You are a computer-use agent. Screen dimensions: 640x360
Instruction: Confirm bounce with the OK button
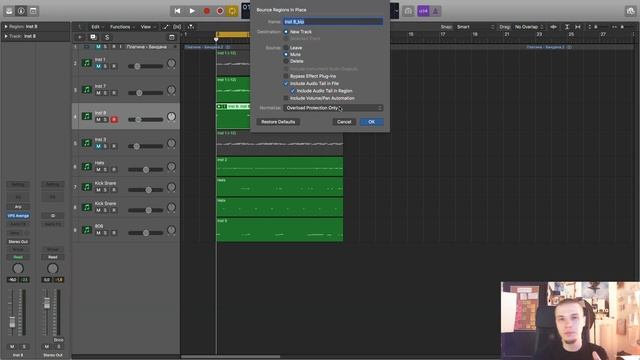click(371, 122)
